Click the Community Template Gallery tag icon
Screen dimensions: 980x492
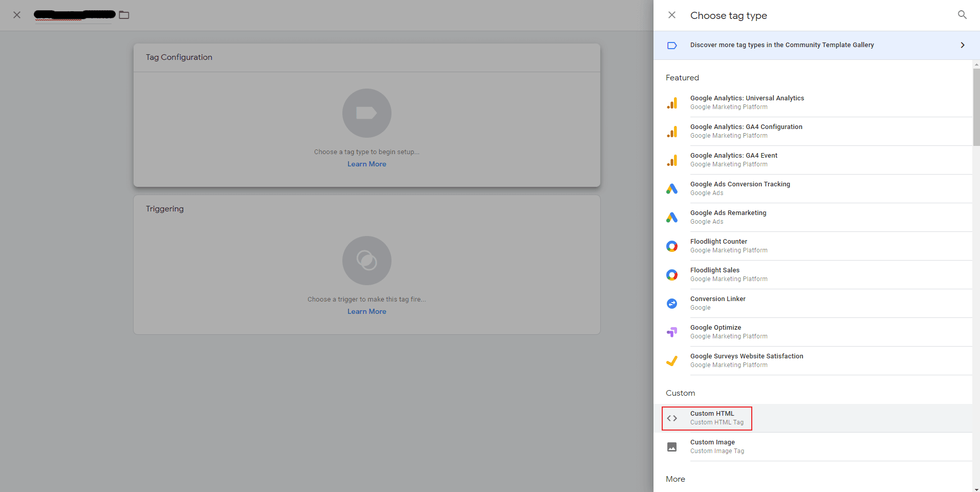[672, 45]
